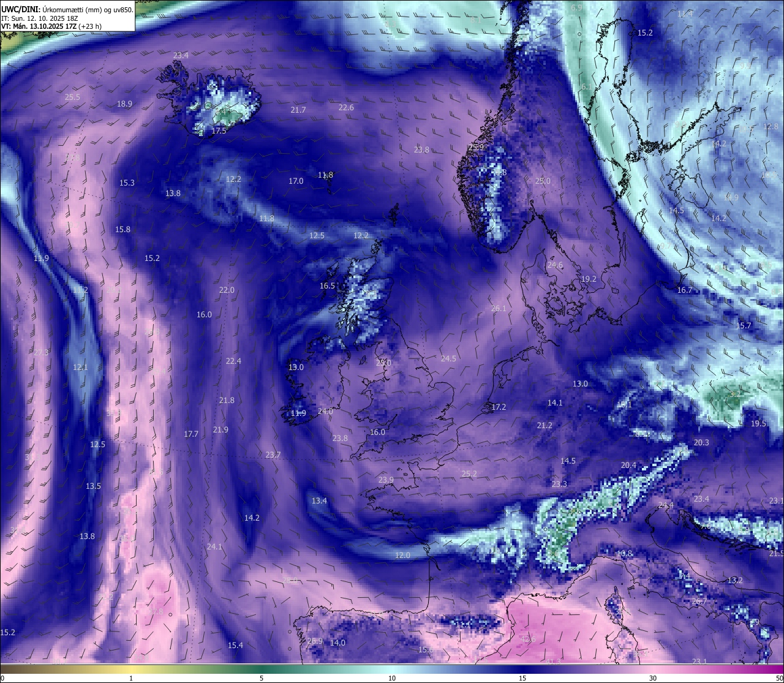
Task: Click the 25.5 value west of Iceland
Action: coord(72,97)
